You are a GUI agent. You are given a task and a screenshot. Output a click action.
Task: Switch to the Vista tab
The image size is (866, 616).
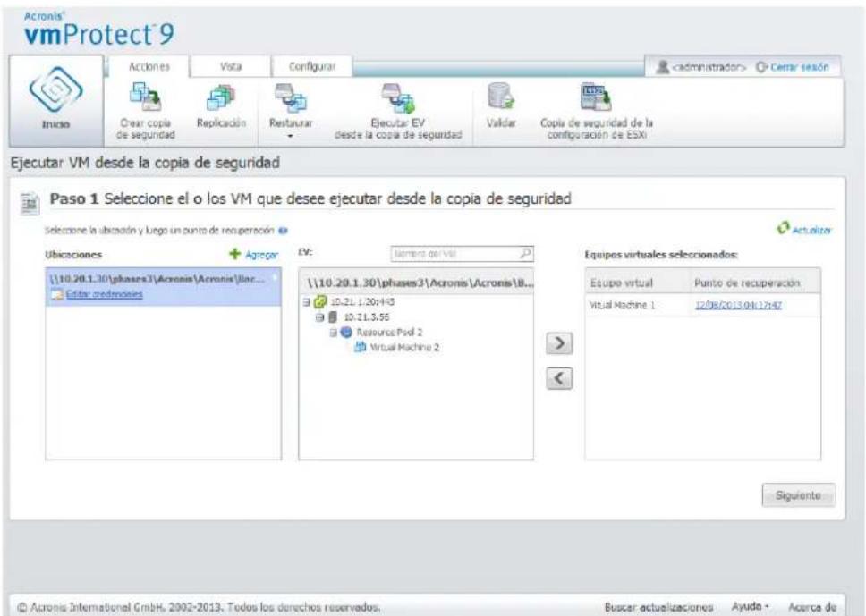[231, 67]
